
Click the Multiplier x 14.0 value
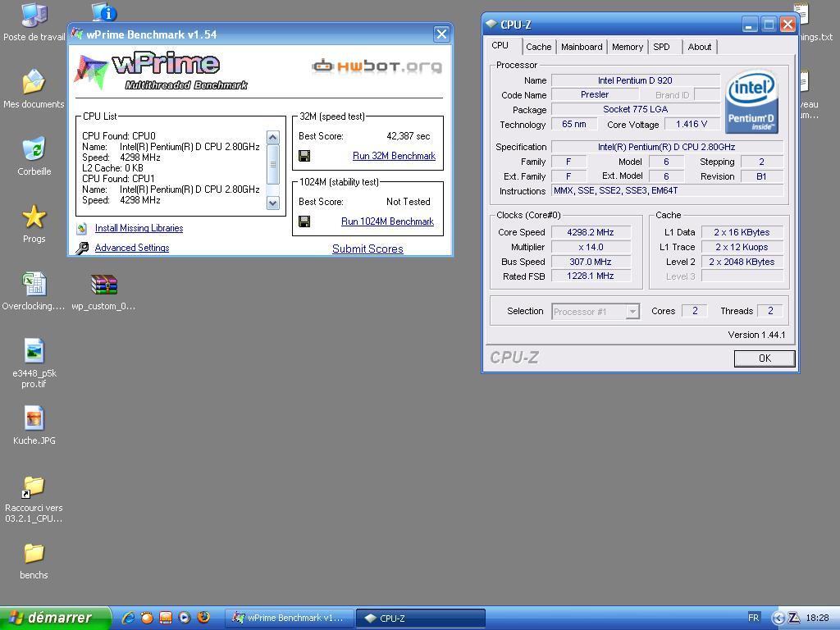tap(591, 247)
